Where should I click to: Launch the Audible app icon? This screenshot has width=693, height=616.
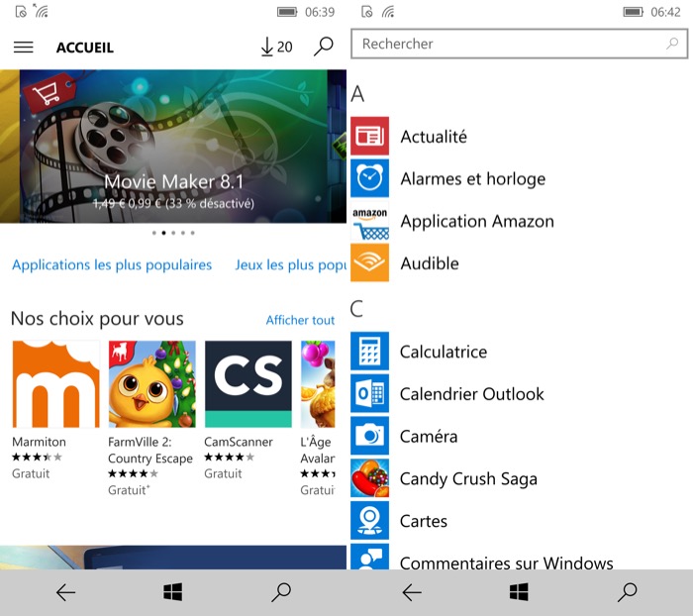(370, 262)
